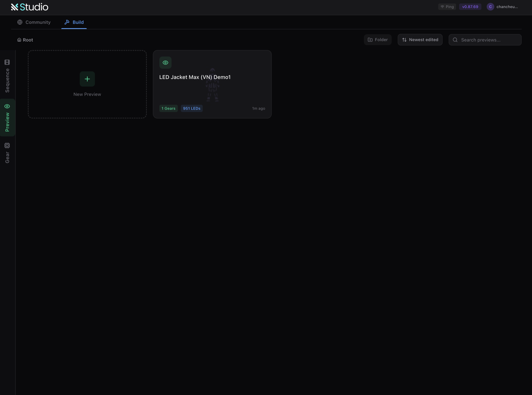Click the sort arrows icon

coord(404,40)
